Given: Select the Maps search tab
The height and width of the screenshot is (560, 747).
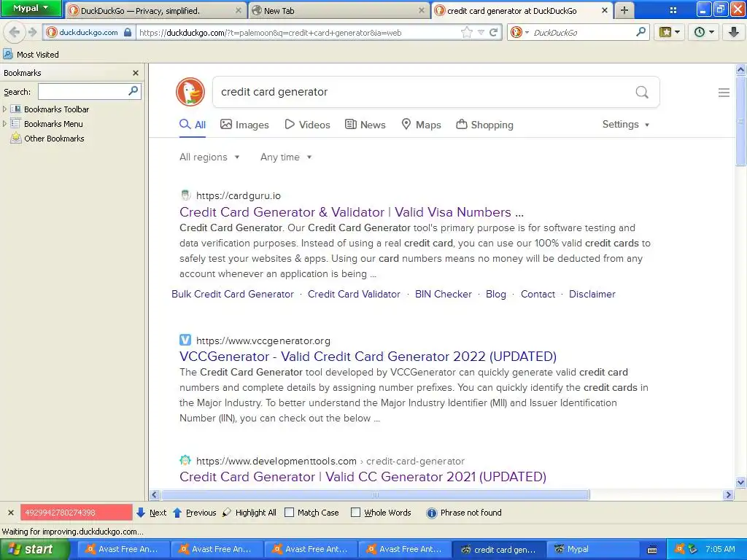Looking at the screenshot, I should pos(421,125).
